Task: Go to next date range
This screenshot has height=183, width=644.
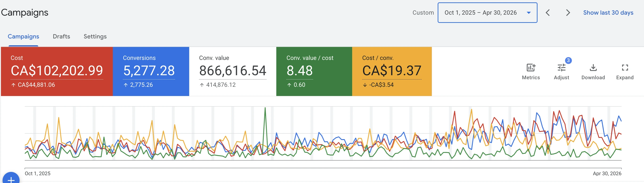Action: (568, 12)
